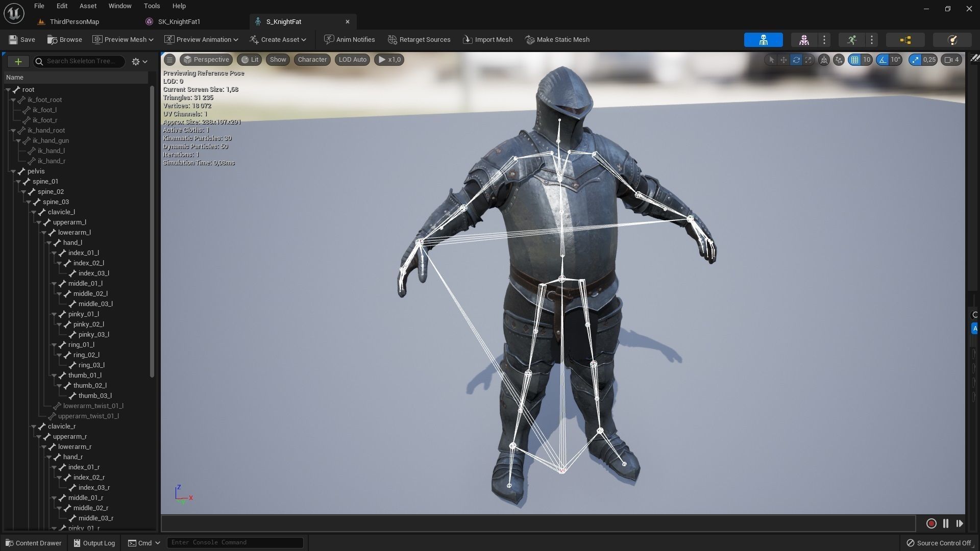The width and height of the screenshot is (980, 551).
Task: Click the Unreal Engine logo
Action: click(14, 14)
